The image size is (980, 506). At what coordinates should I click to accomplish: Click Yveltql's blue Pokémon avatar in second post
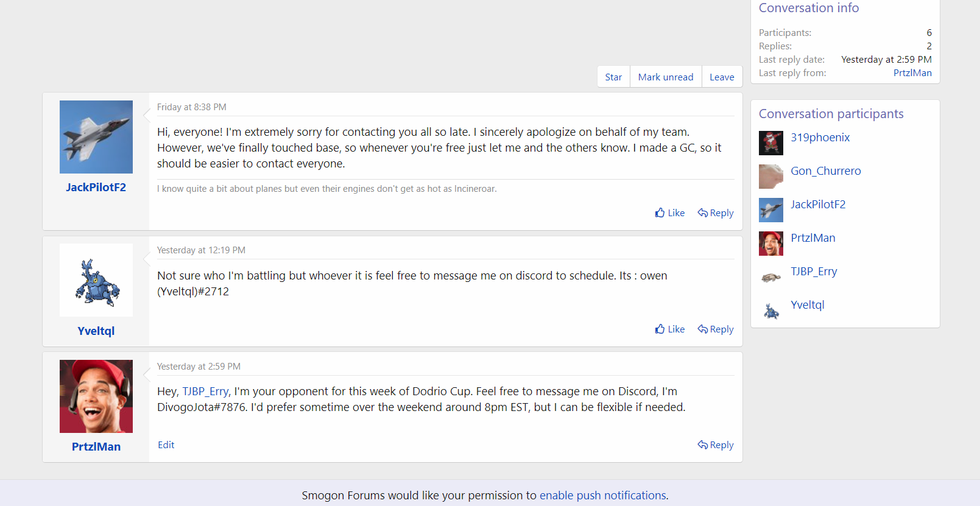96,280
